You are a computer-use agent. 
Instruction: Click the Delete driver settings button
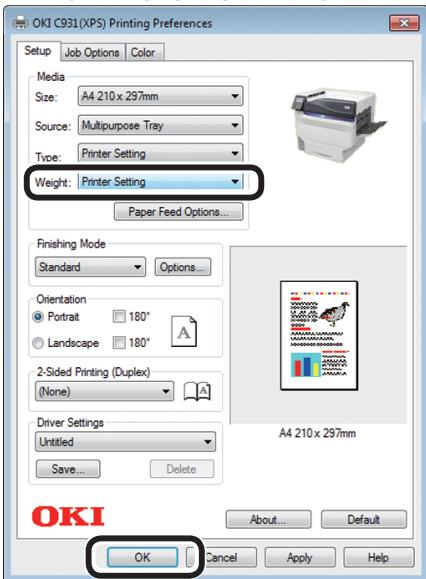[182, 469]
